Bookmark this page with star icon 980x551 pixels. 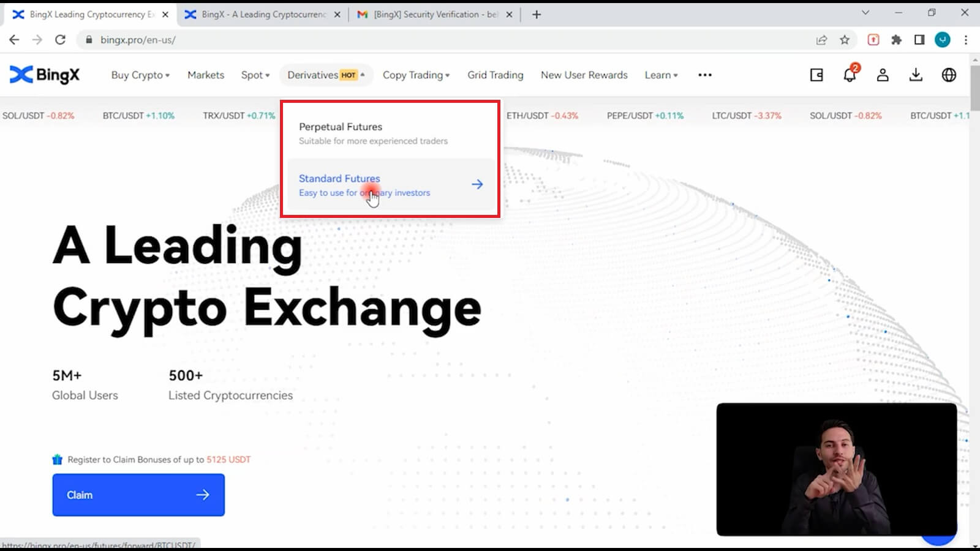(x=845, y=40)
